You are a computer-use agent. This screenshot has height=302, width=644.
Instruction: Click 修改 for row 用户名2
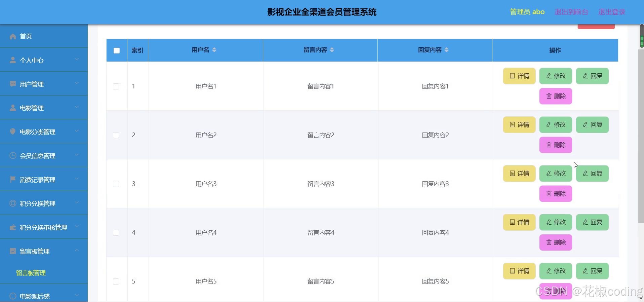[556, 125]
